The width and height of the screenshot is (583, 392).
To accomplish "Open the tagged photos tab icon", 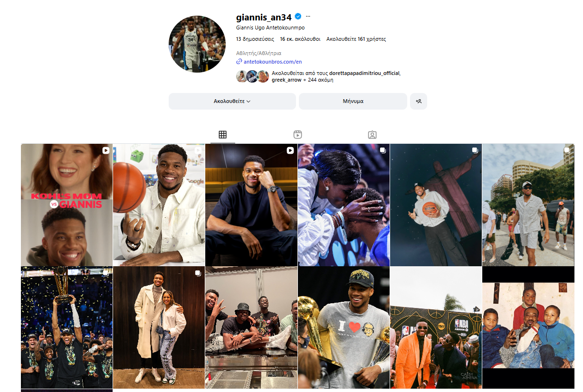I will [x=373, y=135].
